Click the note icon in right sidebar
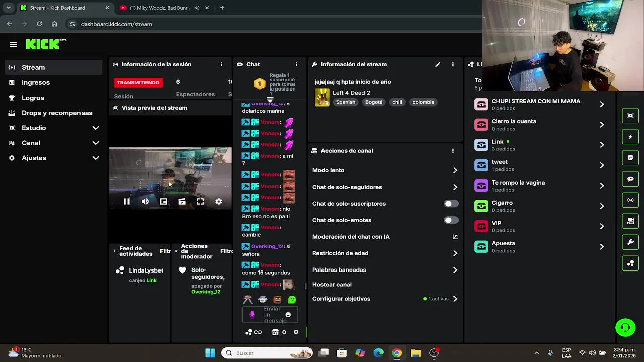The height and width of the screenshot is (362, 644). click(x=630, y=158)
